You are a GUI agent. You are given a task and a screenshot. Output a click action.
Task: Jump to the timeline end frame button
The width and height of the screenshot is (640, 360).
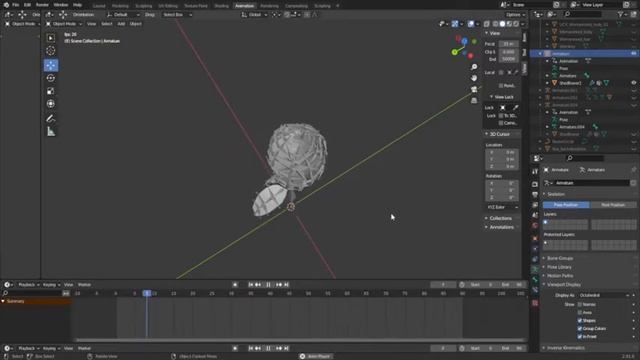(x=287, y=285)
